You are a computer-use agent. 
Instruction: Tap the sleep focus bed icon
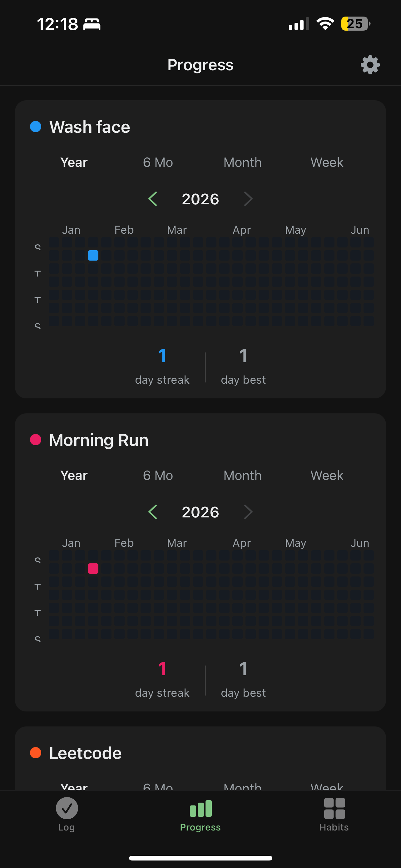[92, 24]
